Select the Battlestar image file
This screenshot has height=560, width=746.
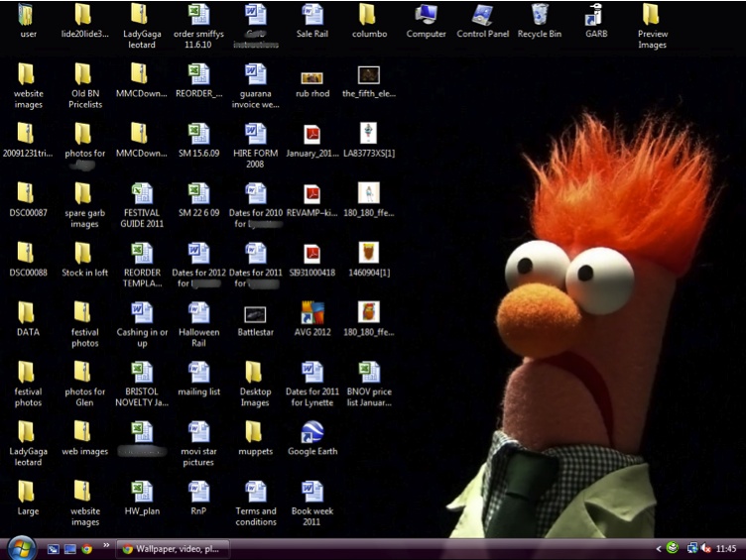coord(256,321)
